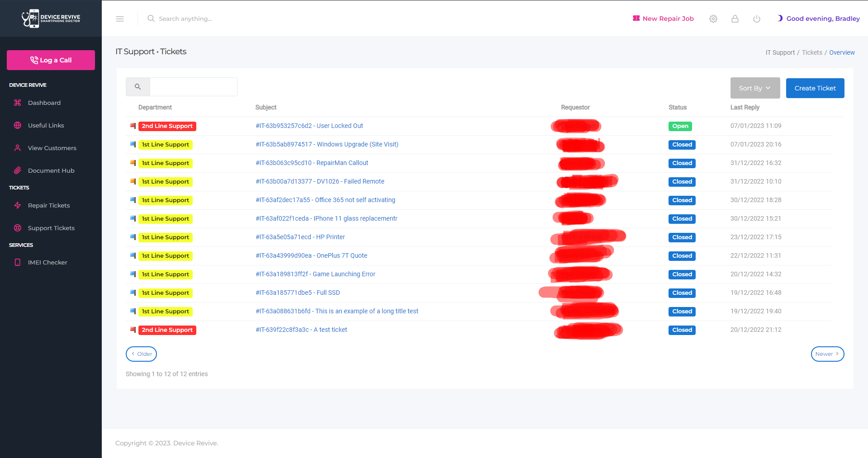The image size is (868, 458).
Task: Expand the Sort By dropdown
Action: tap(755, 88)
